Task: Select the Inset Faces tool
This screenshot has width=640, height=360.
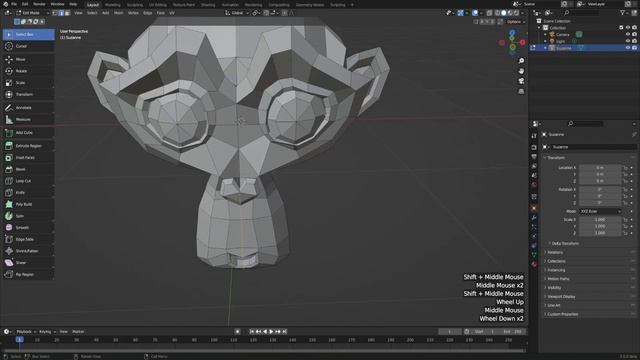Action: point(28,158)
